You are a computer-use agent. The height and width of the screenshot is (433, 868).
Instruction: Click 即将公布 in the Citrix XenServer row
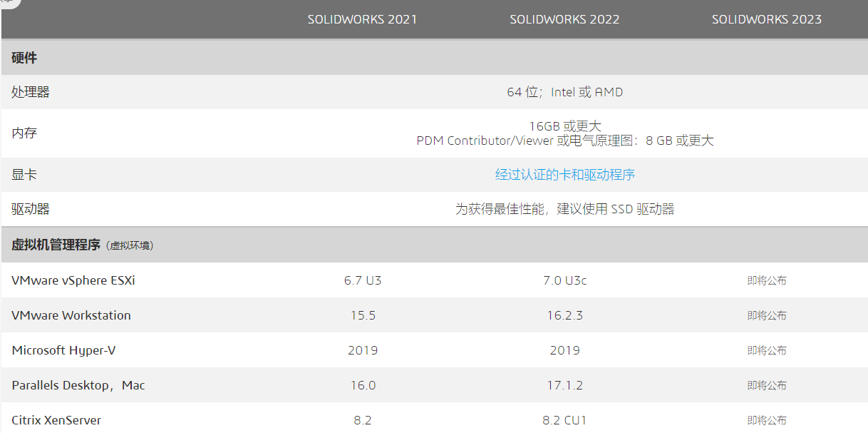767,421
